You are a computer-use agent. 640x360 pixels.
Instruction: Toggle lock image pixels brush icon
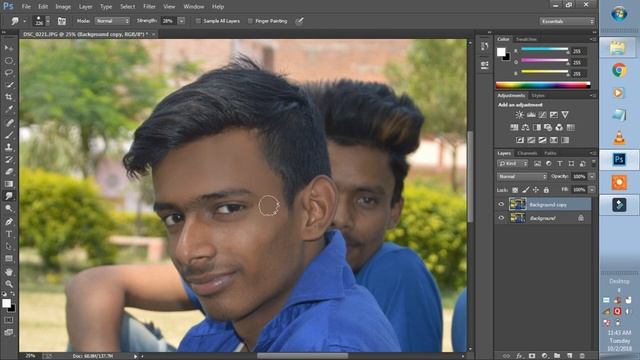526,190
